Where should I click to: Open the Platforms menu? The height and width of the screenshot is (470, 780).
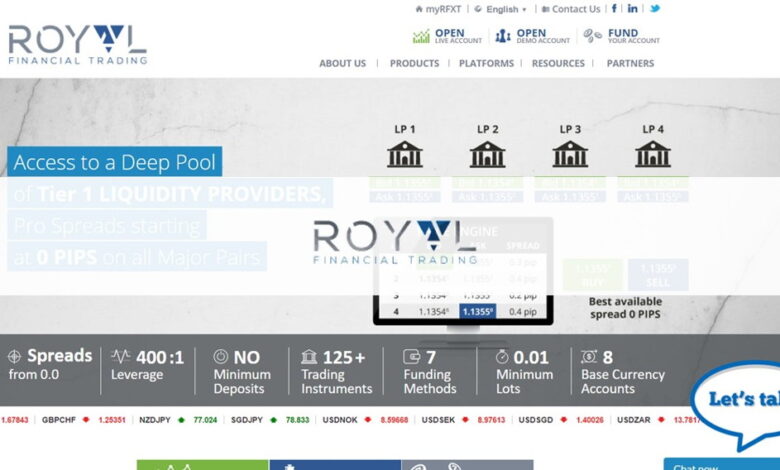[x=486, y=63]
